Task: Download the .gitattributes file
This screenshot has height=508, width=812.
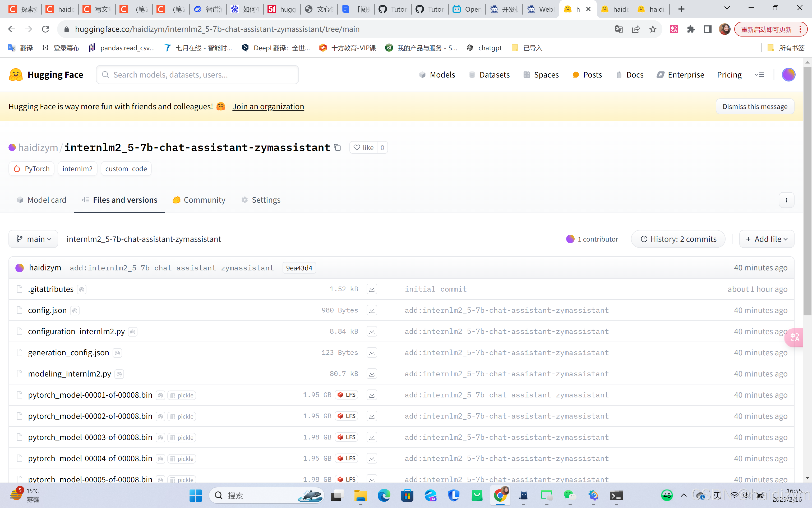Action: coord(372,289)
